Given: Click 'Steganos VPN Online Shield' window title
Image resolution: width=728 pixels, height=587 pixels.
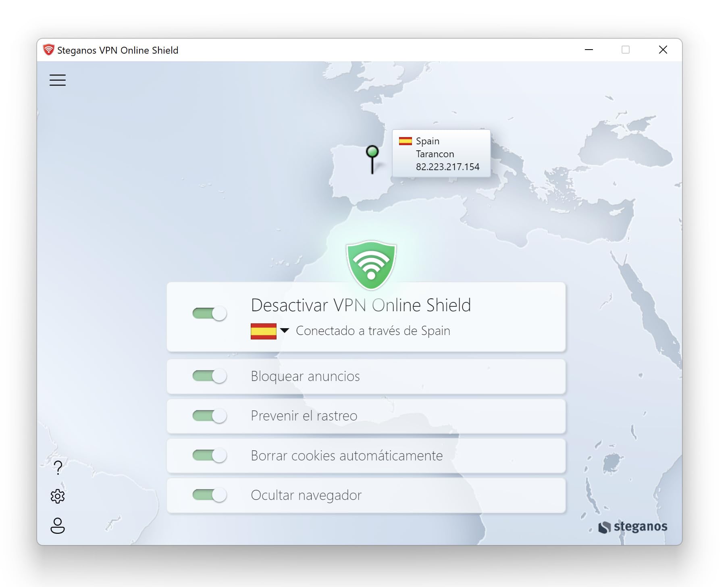Looking at the screenshot, I should click(x=118, y=50).
